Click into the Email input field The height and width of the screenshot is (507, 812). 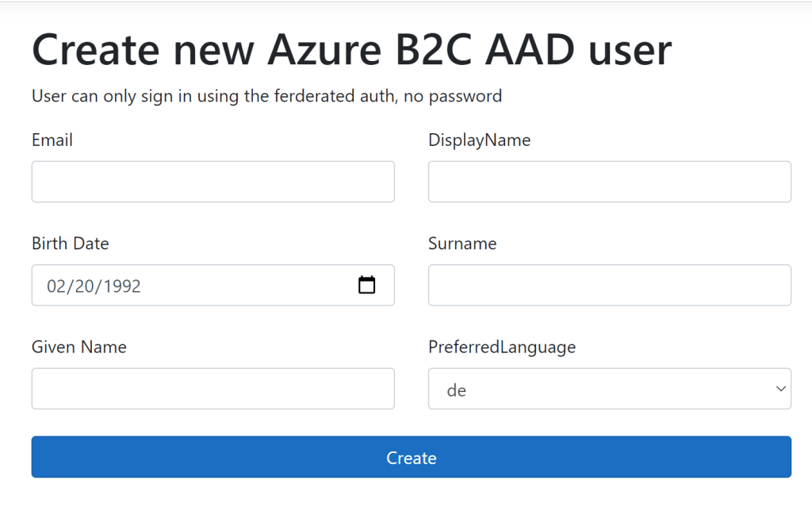pos(213,182)
